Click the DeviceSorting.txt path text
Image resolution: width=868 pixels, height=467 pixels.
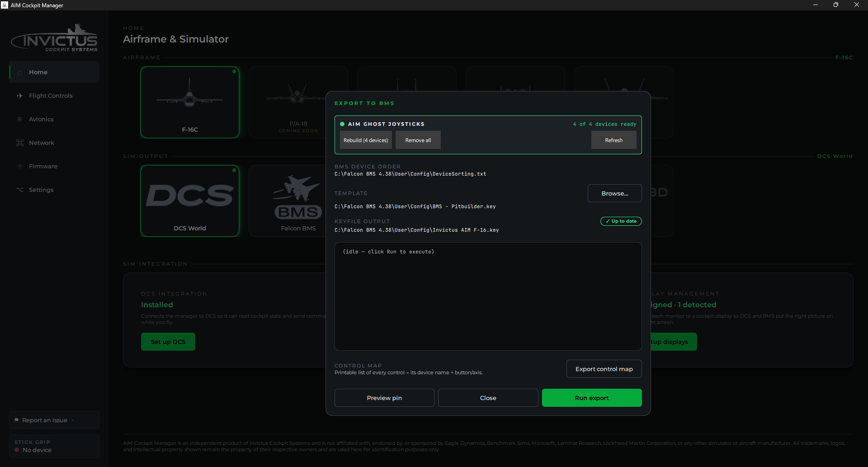[x=410, y=174]
